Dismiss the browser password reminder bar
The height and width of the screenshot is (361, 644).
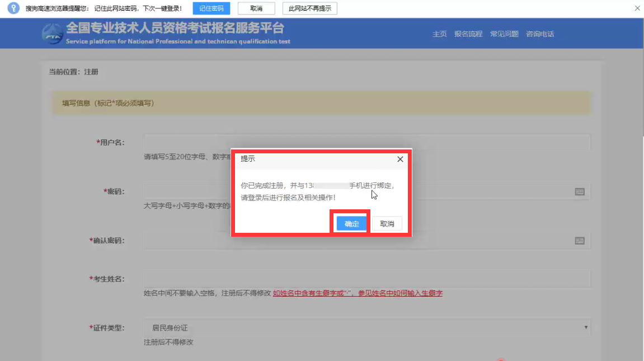(637, 8)
